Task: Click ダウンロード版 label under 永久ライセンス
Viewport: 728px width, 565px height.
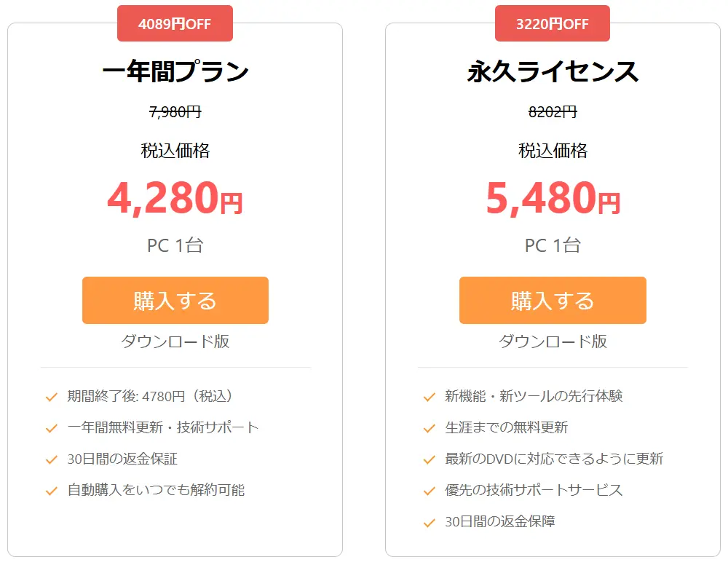Action: tap(553, 341)
